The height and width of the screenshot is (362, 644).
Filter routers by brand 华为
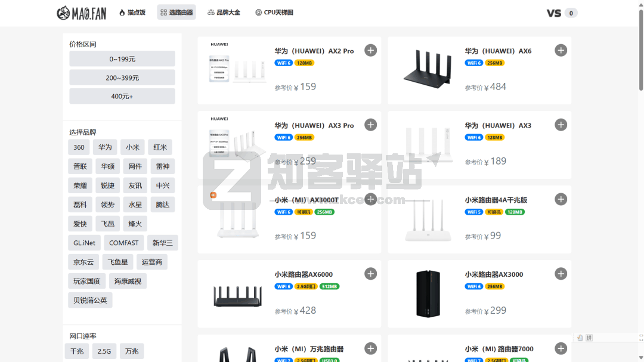pyautogui.click(x=106, y=147)
